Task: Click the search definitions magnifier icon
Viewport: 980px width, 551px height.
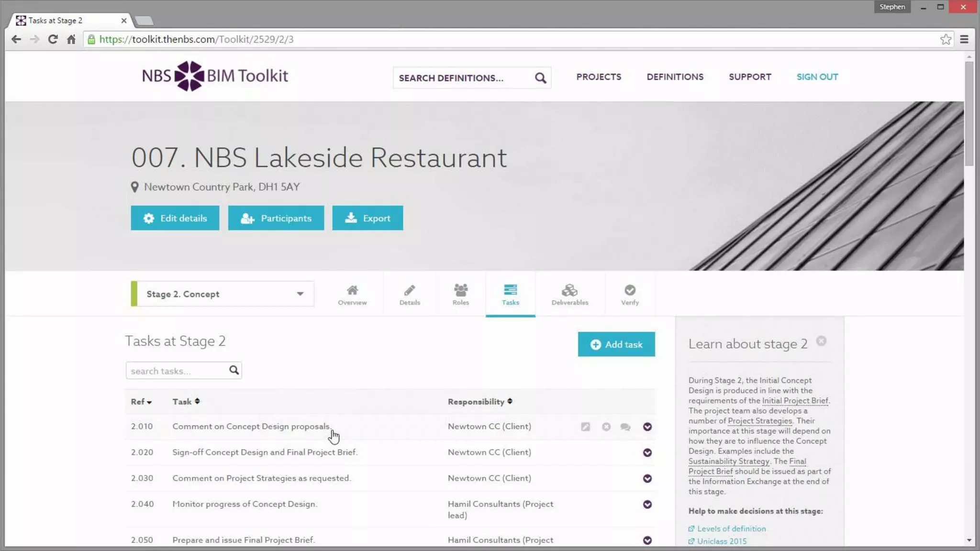Action: 540,78
